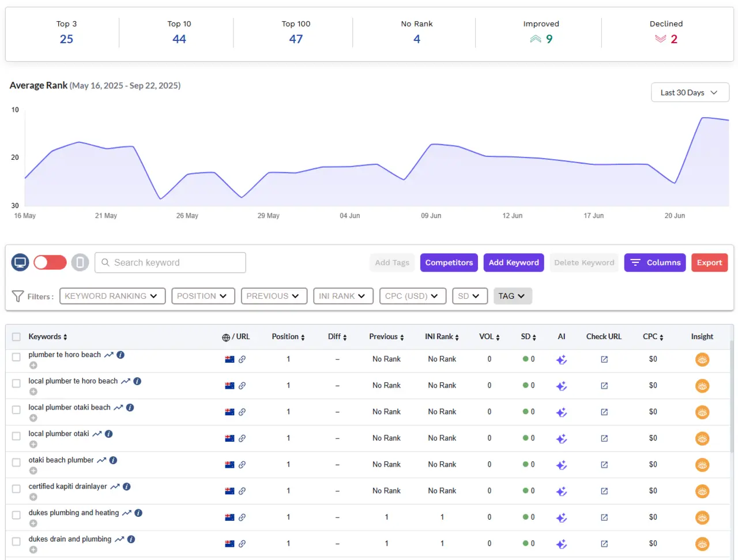This screenshot has height=560, width=738.
Task: Click the New Zealand flag for "dukes drain and plumbing"
Action: [229, 544]
